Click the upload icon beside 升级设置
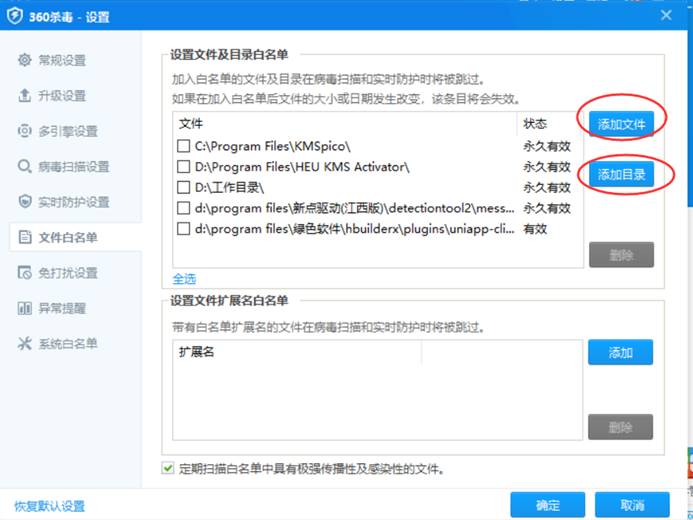This screenshot has height=520, width=693. pyautogui.click(x=25, y=95)
